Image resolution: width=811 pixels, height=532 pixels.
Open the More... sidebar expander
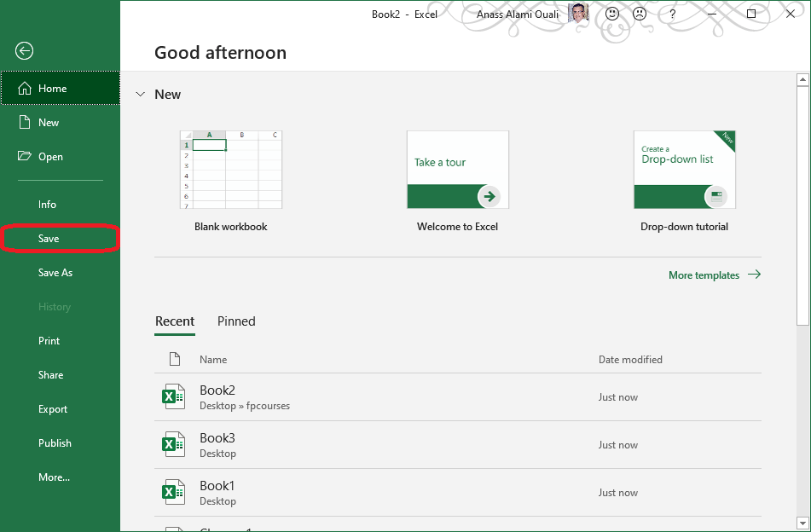tap(54, 477)
